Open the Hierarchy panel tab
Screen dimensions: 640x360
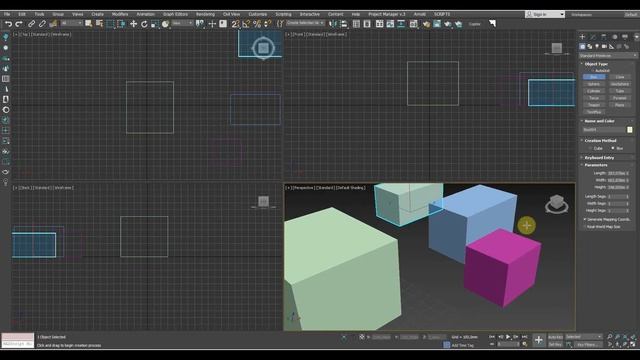(x=604, y=37)
